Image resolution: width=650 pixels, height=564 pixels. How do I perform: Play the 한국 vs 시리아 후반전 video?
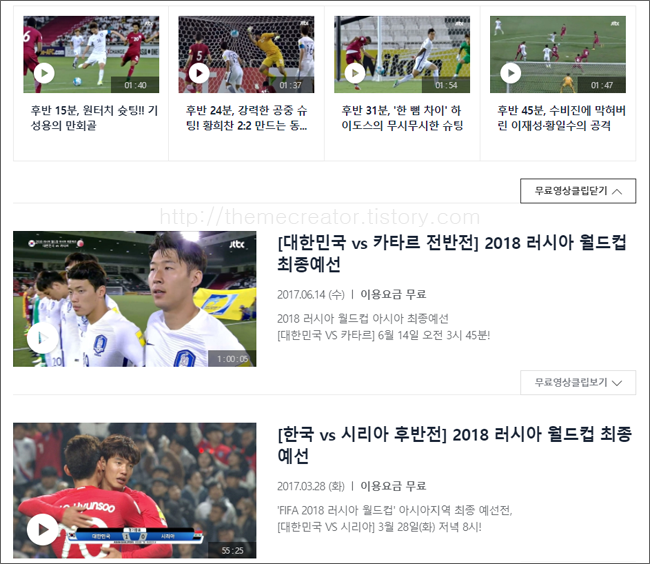43,529
